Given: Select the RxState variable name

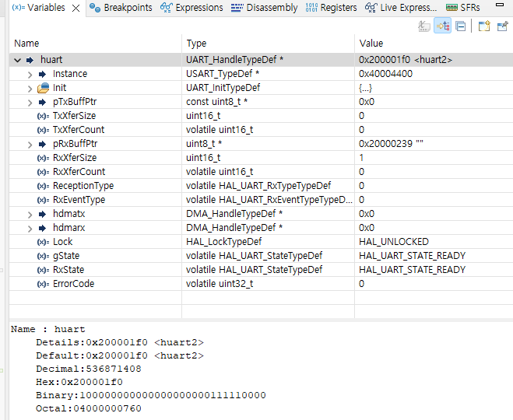Looking at the screenshot, I should pos(69,270).
